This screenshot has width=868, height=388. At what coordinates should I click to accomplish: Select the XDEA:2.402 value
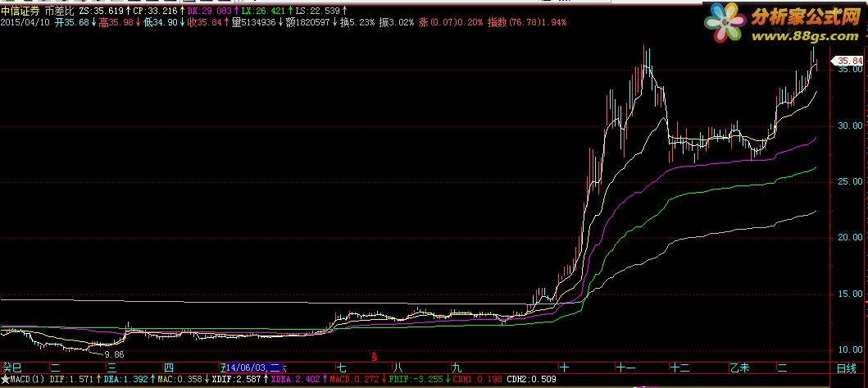point(296,380)
